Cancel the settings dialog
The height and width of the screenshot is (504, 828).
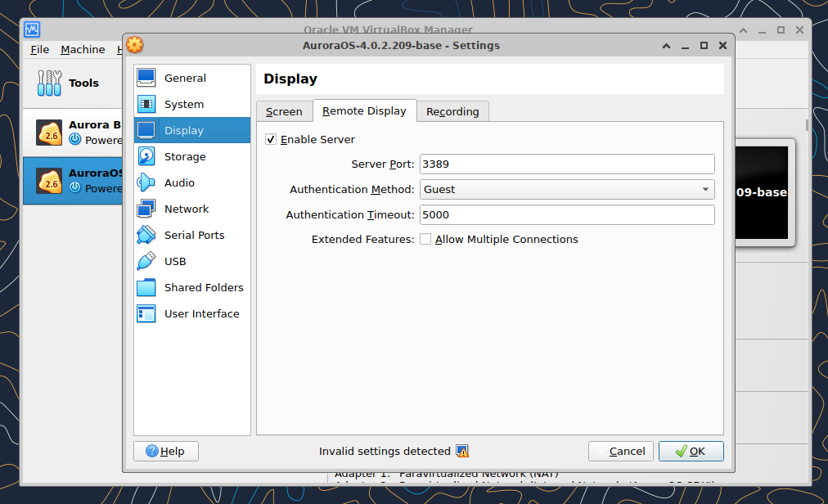(621, 451)
